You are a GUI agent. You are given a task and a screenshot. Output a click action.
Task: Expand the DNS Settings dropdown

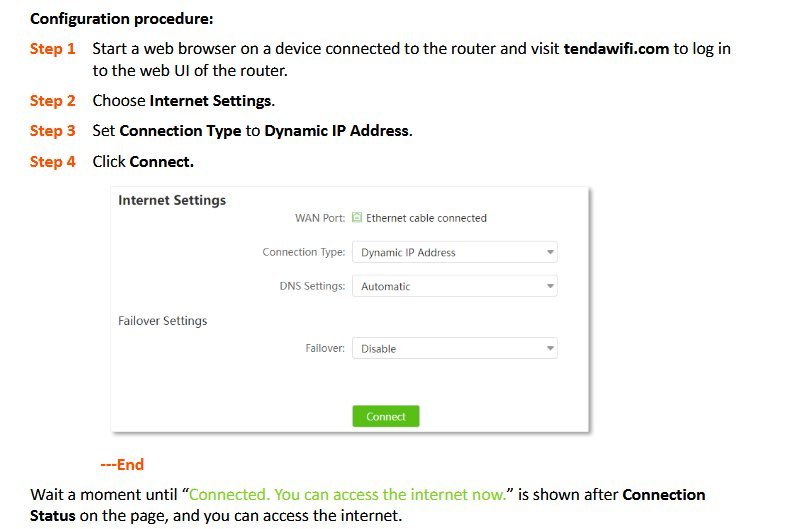point(454,286)
